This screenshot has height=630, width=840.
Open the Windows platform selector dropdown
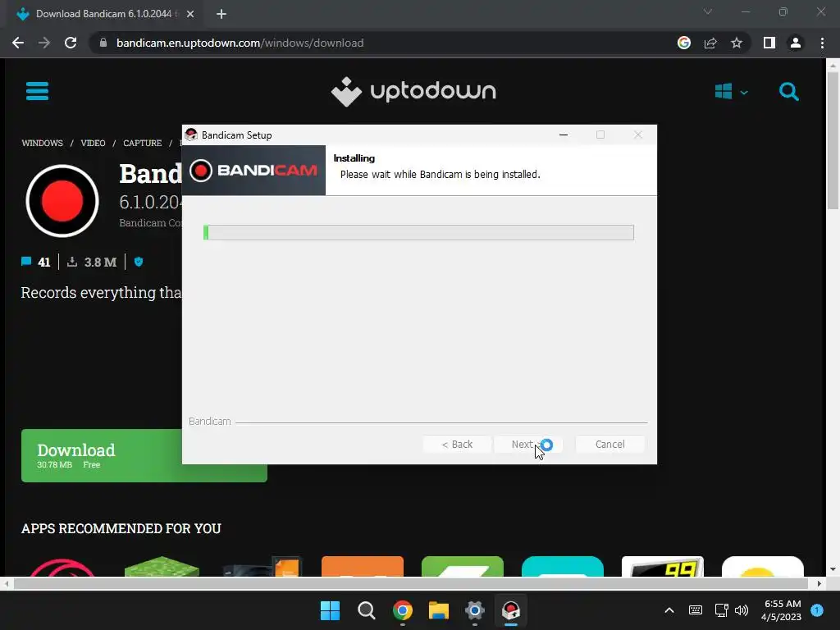pyautogui.click(x=731, y=92)
